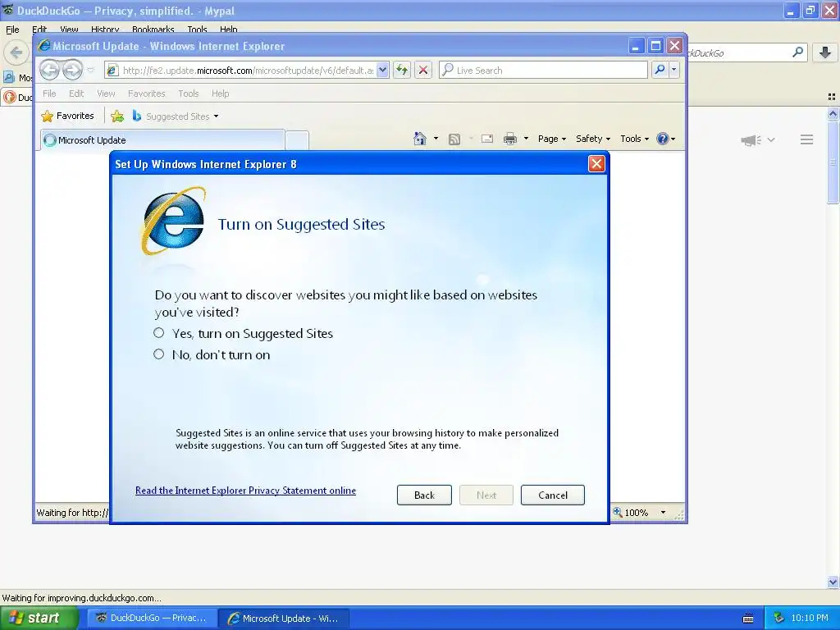This screenshot has width=840, height=630.
Task: Click the IE stop loading icon
Action: pyautogui.click(x=423, y=71)
